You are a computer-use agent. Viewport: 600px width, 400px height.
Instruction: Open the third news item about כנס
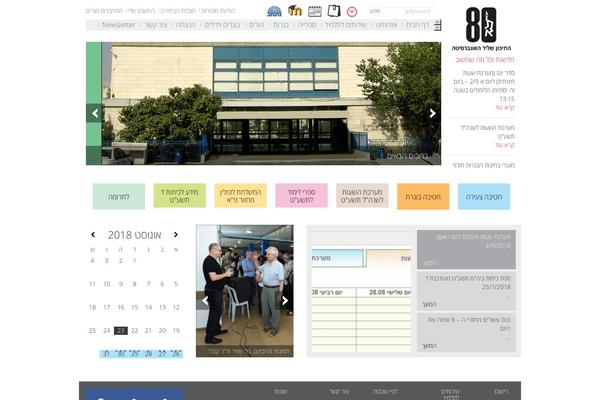466,332
